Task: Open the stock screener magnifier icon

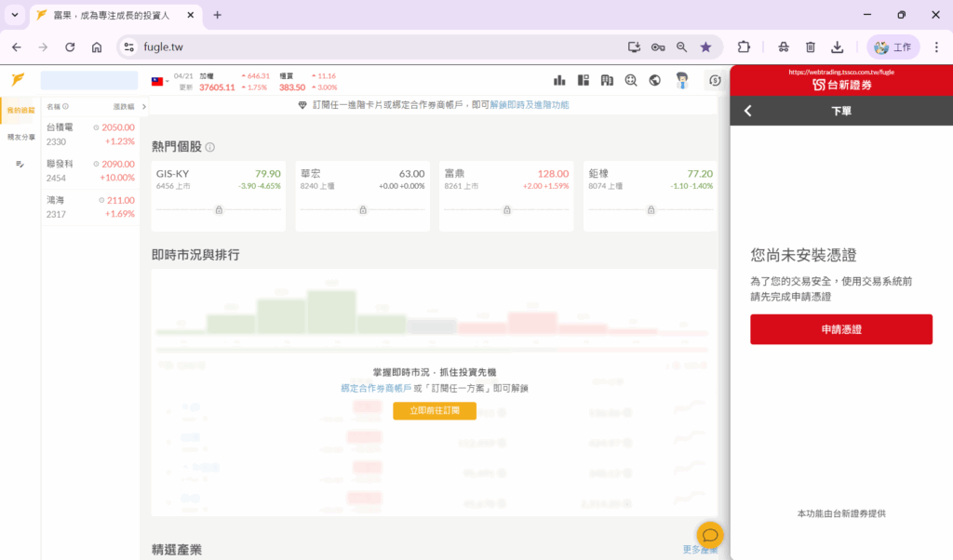Action: (x=631, y=81)
